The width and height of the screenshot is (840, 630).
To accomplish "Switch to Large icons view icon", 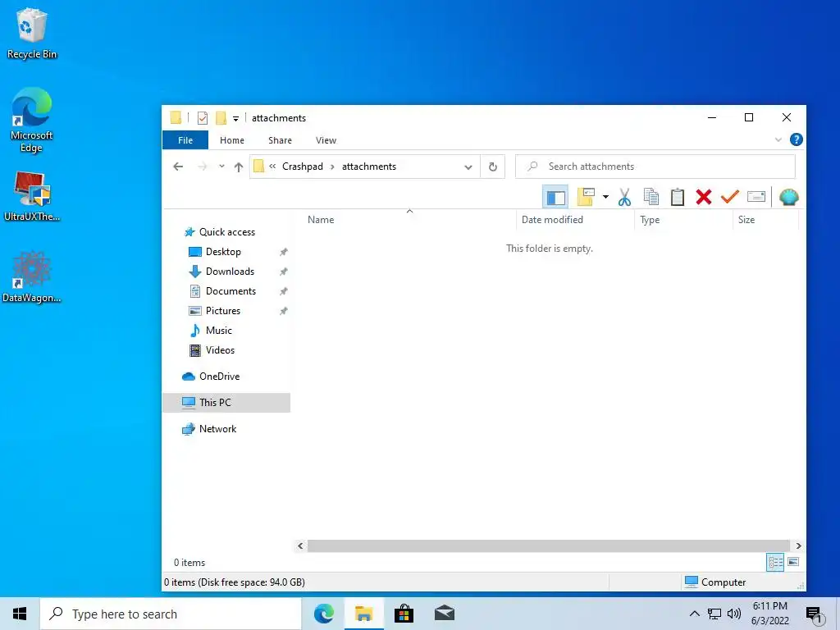I will pos(793,563).
